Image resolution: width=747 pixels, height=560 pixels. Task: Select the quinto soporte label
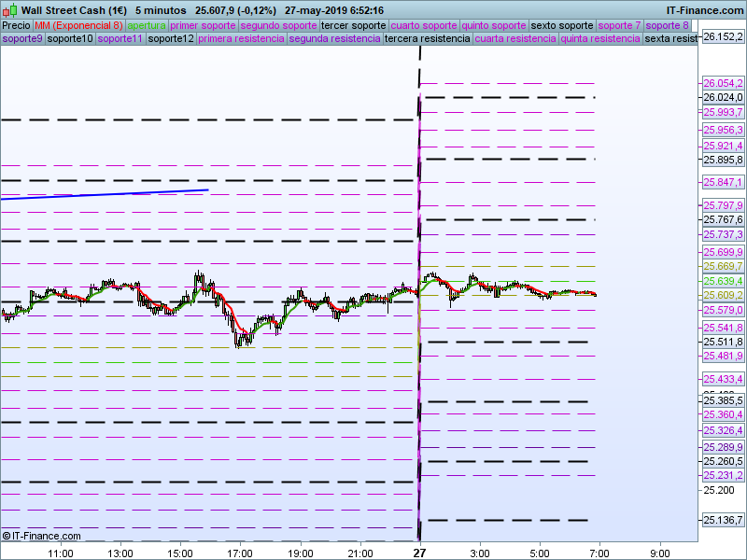click(494, 25)
